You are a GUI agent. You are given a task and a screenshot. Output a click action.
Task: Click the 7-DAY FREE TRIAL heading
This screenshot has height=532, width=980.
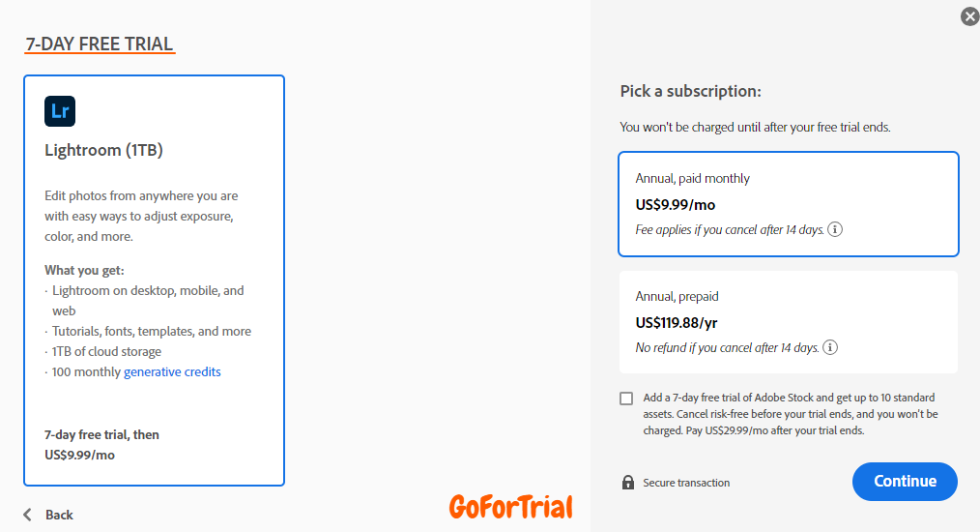pos(100,44)
